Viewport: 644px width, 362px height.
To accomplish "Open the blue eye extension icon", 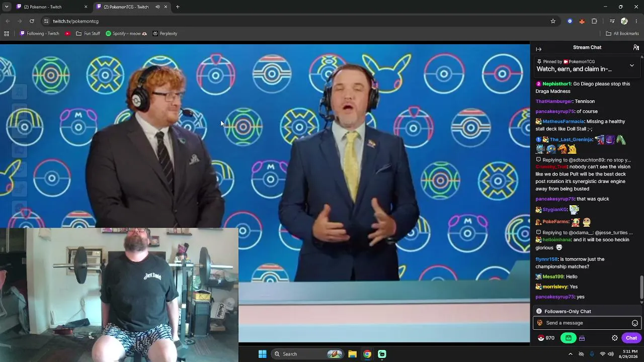I will 570,21.
